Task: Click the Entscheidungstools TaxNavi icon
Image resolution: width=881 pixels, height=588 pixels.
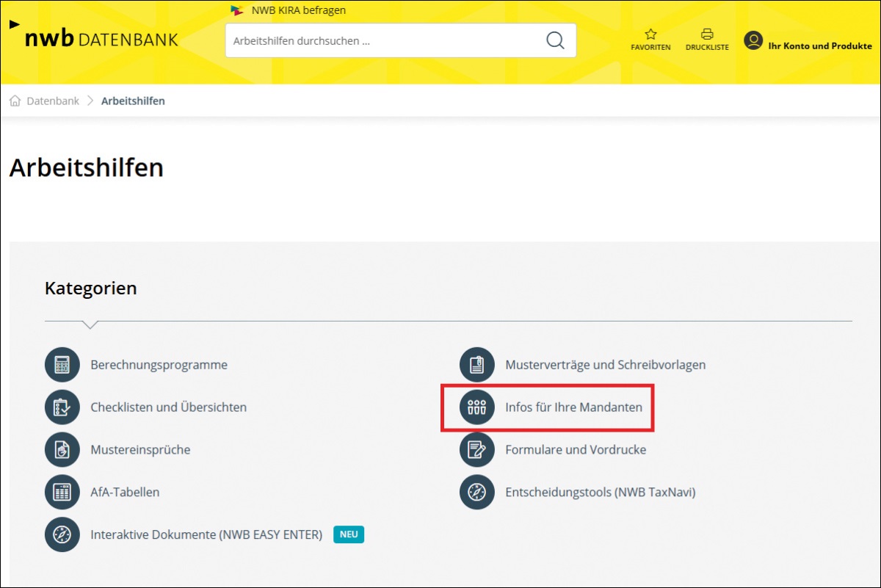Action: (477, 492)
